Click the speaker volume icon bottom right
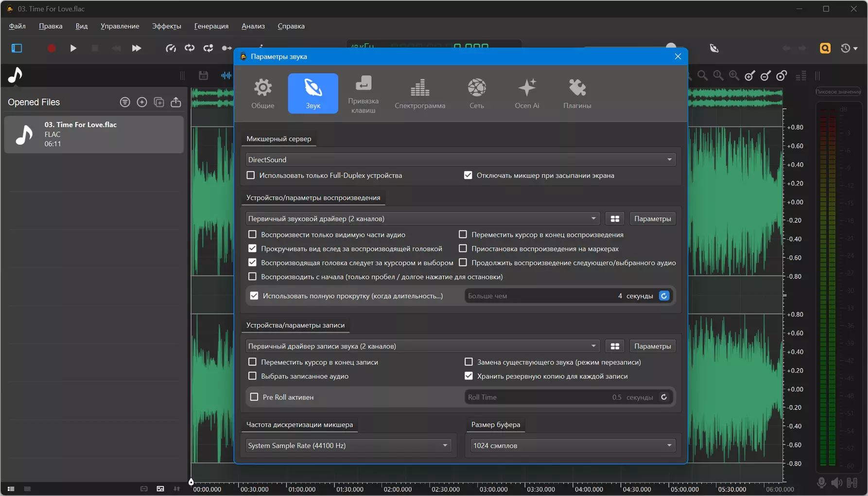The image size is (868, 496). 836,482
